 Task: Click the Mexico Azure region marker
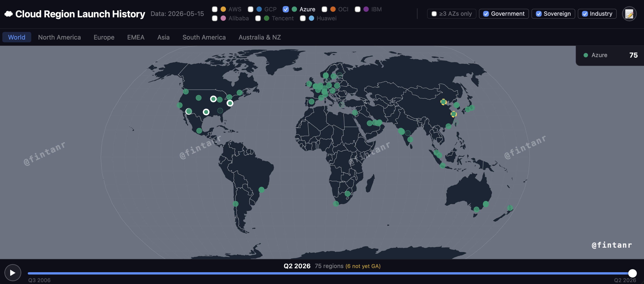199,131
